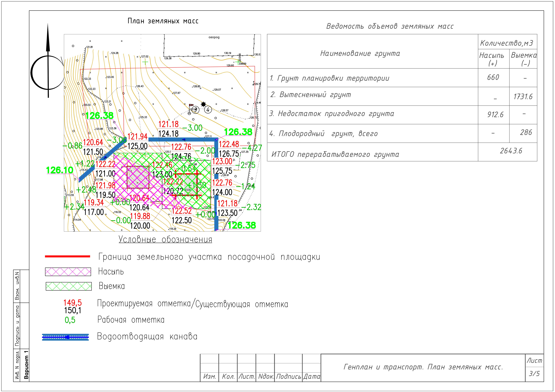The width and height of the screenshot is (555, 392).
Task: Click the legend label 'Выемка'
Action: pyautogui.click(x=112, y=286)
